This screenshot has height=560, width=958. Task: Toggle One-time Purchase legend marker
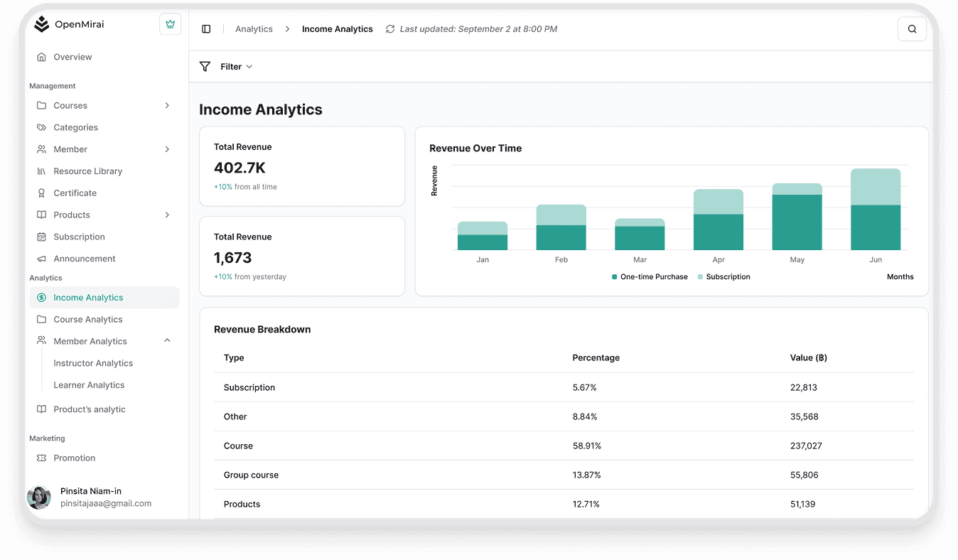615,277
